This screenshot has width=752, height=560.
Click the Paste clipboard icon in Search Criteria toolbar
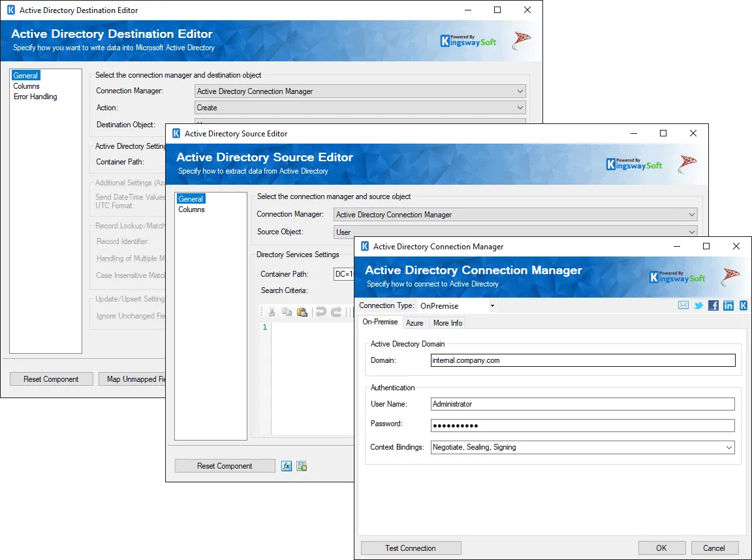[x=302, y=312]
